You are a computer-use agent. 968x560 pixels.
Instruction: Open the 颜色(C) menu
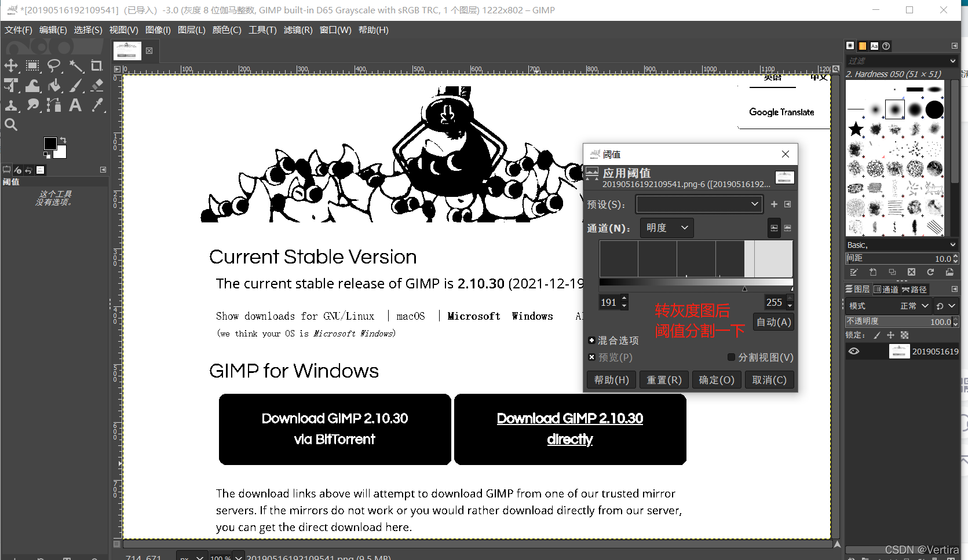(227, 30)
